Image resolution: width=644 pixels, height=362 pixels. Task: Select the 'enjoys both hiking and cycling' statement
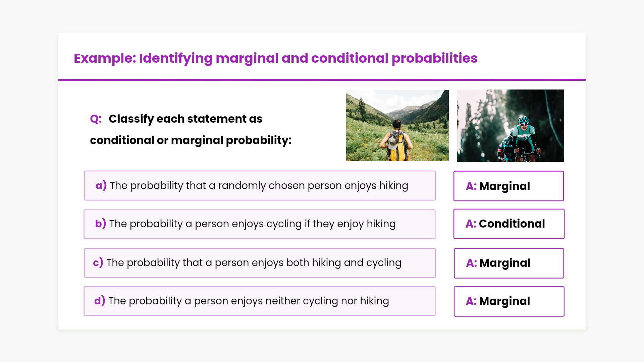click(x=254, y=263)
